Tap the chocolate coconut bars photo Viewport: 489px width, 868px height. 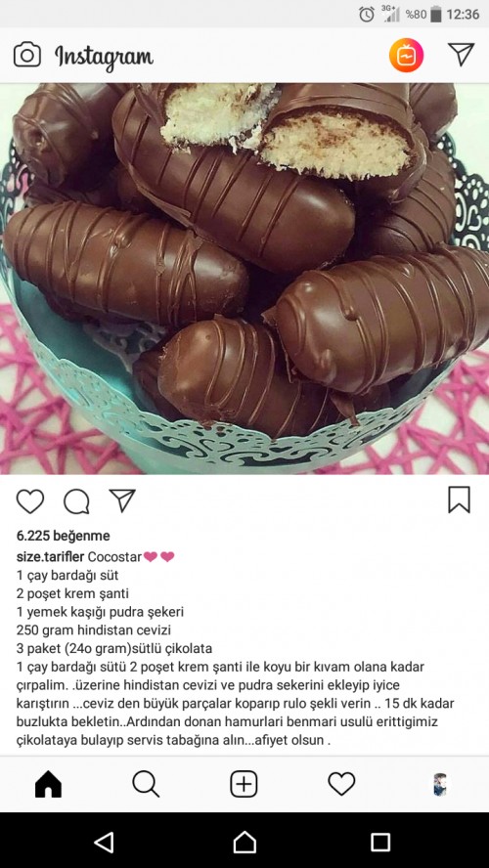[244, 279]
